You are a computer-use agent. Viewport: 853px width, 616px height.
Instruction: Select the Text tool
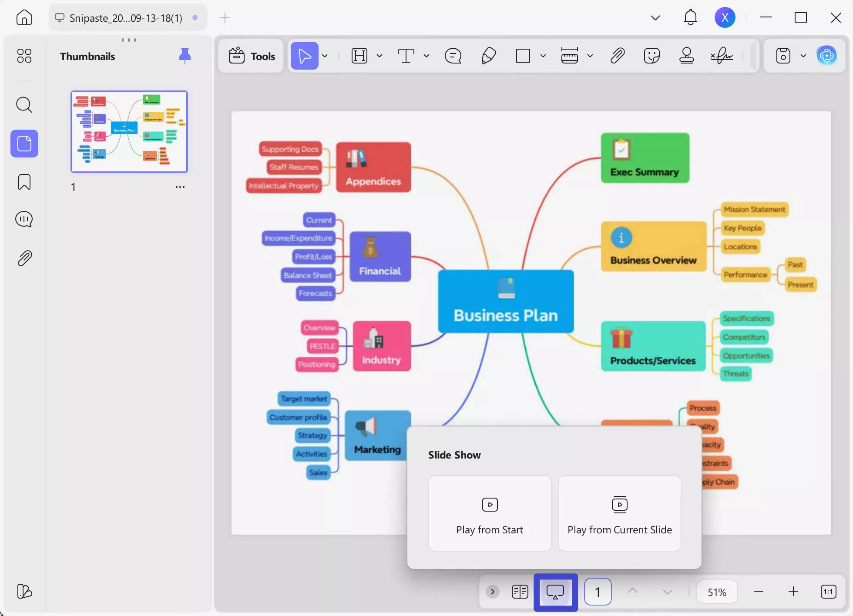tap(406, 56)
